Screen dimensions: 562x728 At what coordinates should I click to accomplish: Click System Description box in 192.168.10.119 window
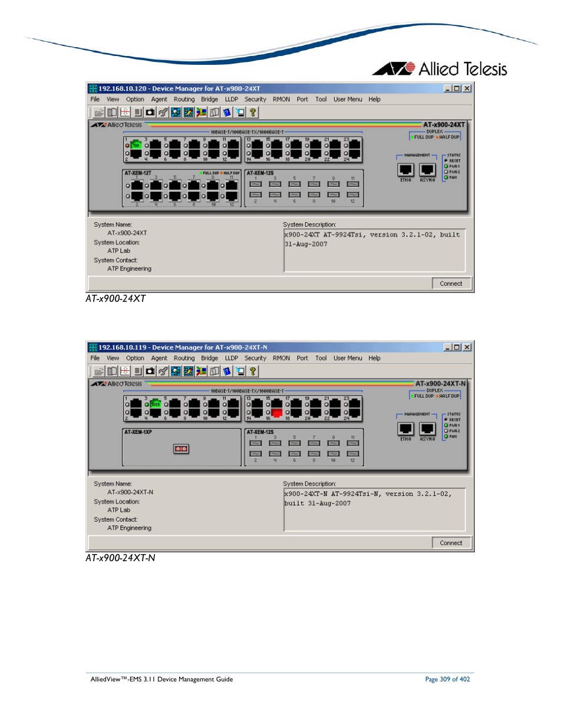point(375,510)
